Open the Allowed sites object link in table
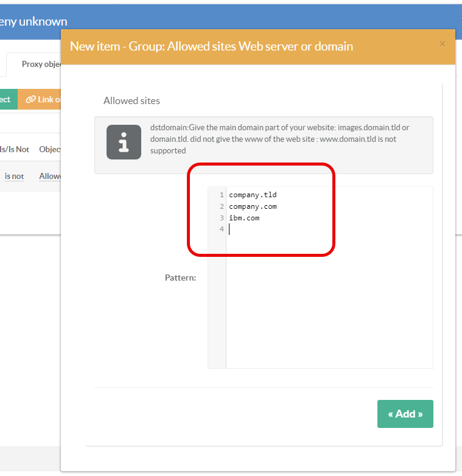462x476 pixels. coord(50,176)
